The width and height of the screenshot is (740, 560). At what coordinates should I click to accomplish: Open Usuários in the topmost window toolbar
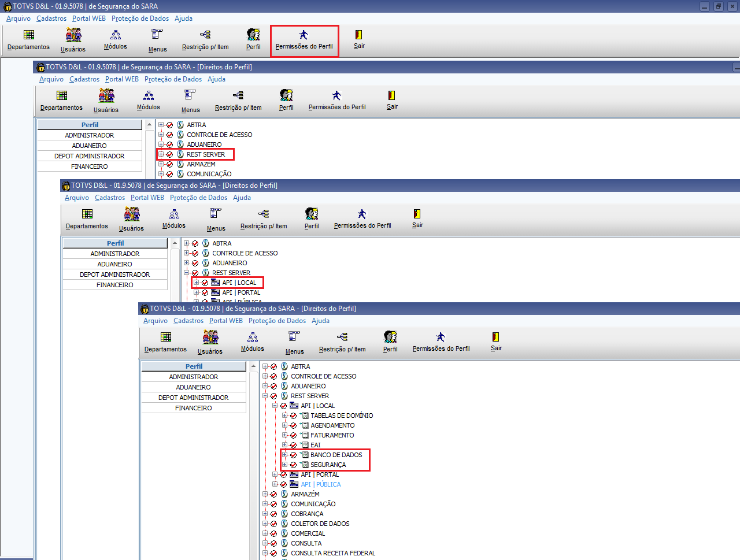[73, 40]
